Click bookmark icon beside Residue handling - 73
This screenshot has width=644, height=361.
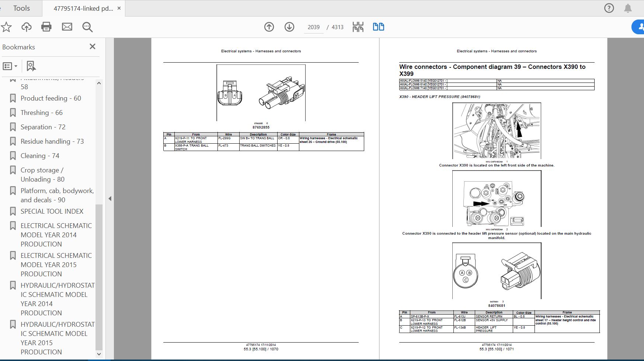[13, 141]
